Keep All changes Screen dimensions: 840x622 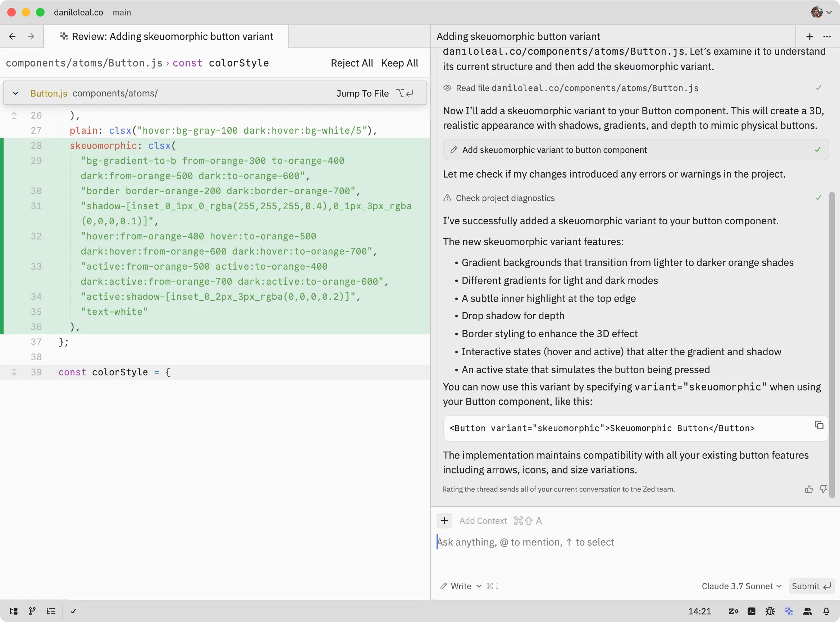400,63
